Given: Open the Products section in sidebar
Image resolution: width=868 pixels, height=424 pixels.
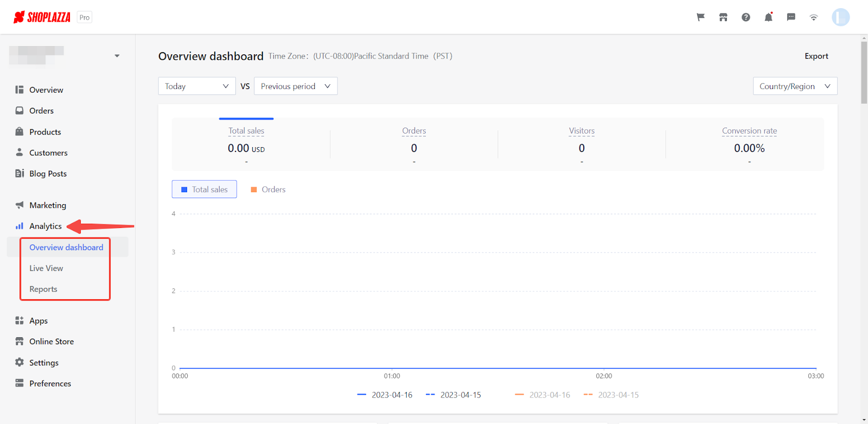Looking at the screenshot, I should (x=45, y=132).
